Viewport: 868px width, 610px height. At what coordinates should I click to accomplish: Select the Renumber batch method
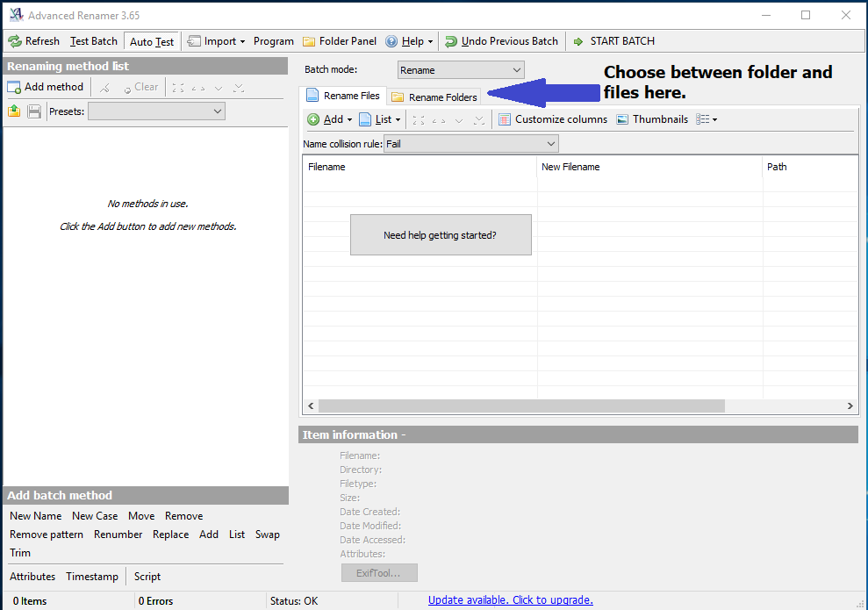[x=118, y=535]
